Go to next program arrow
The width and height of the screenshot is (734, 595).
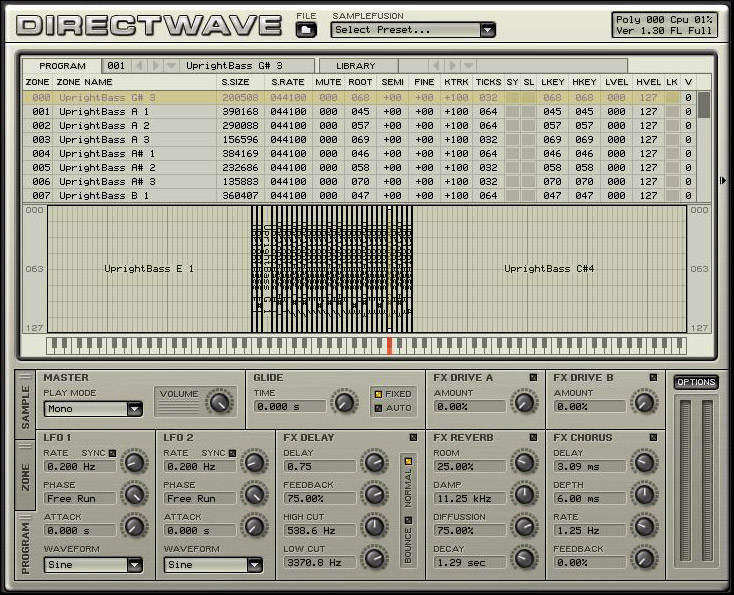pyautogui.click(x=156, y=66)
